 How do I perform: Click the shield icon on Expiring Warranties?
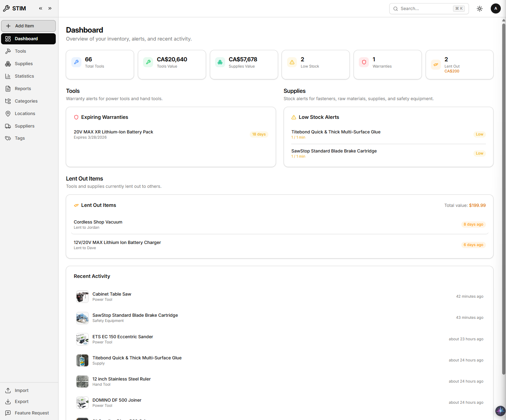[x=76, y=117]
